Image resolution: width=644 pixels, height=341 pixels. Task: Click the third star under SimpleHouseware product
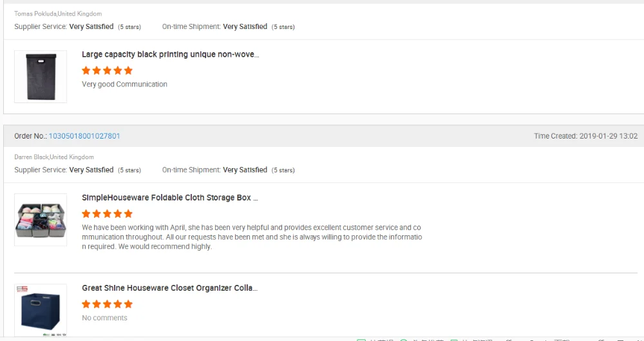(107, 213)
